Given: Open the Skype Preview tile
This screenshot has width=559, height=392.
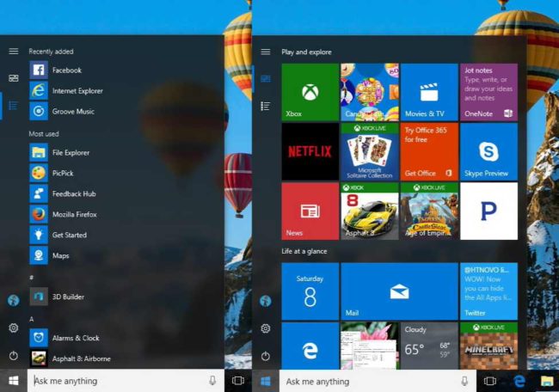Looking at the screenshot, I should [488, 152].
